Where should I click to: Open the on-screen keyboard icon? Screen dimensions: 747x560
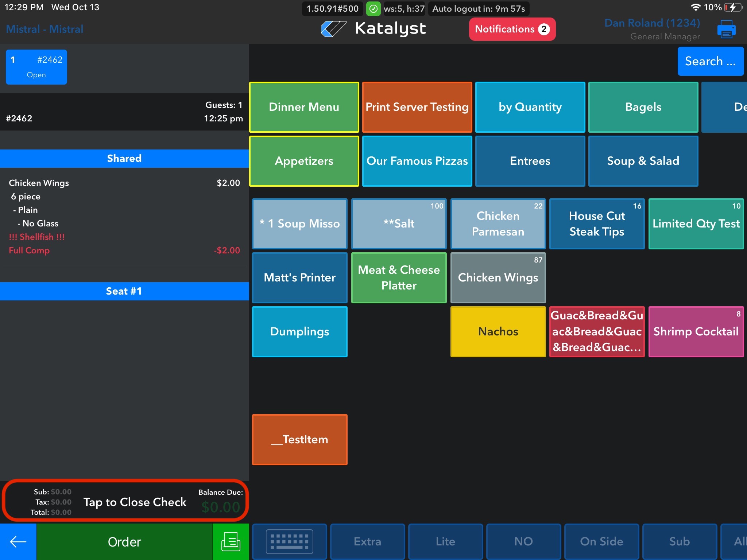289,542
